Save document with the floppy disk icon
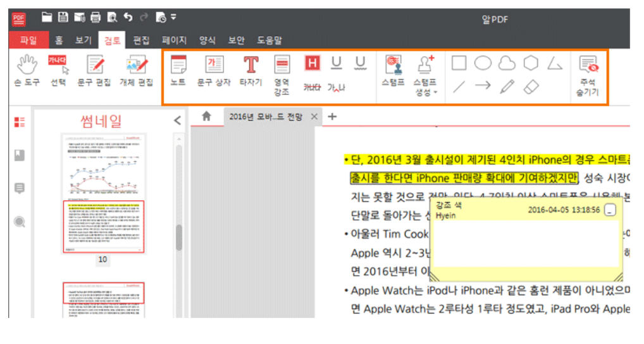The width and height of the screenshot is (644, 344). (x=63, y=17)
